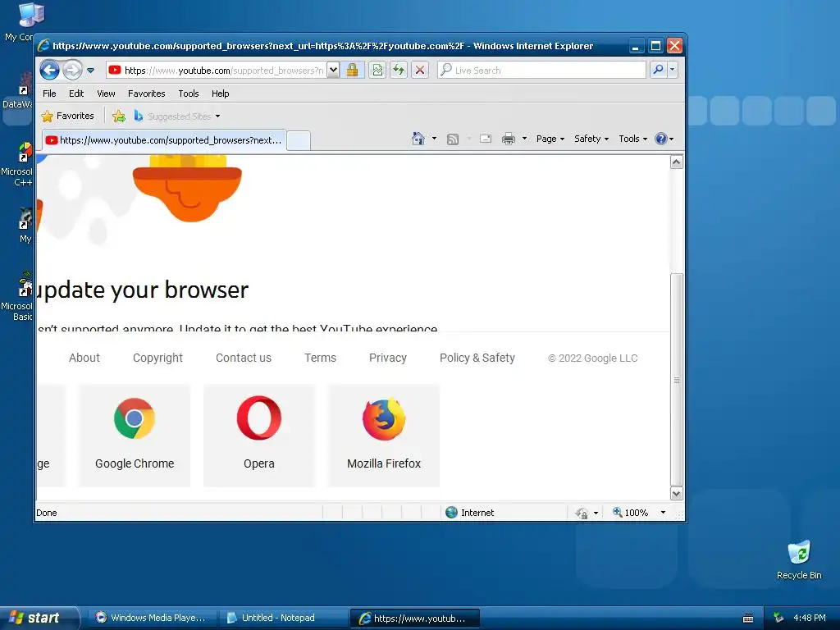Viewport: 840px width, 630px height.
Task: Click the About footer link
Action: tap(84, 358)
